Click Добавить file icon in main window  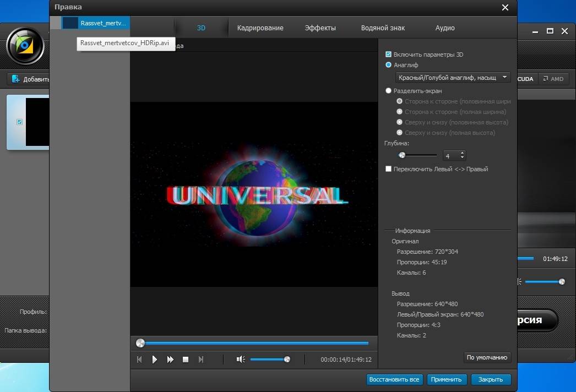[x=15, y=79]
